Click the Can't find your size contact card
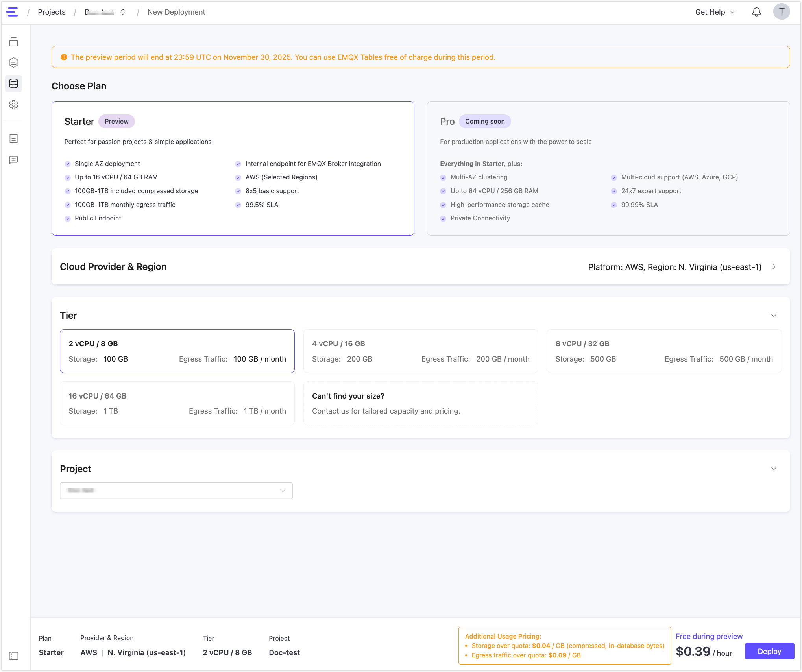Screen dimensions: 802x672 [421, 403]
